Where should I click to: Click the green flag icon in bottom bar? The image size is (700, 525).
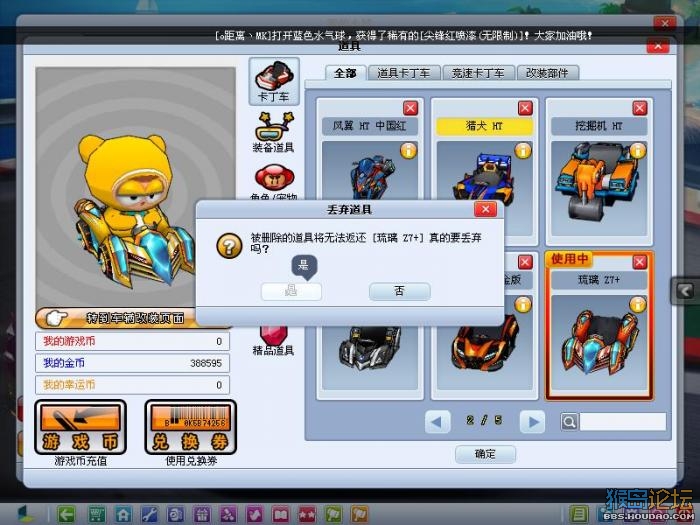(333, 514)
